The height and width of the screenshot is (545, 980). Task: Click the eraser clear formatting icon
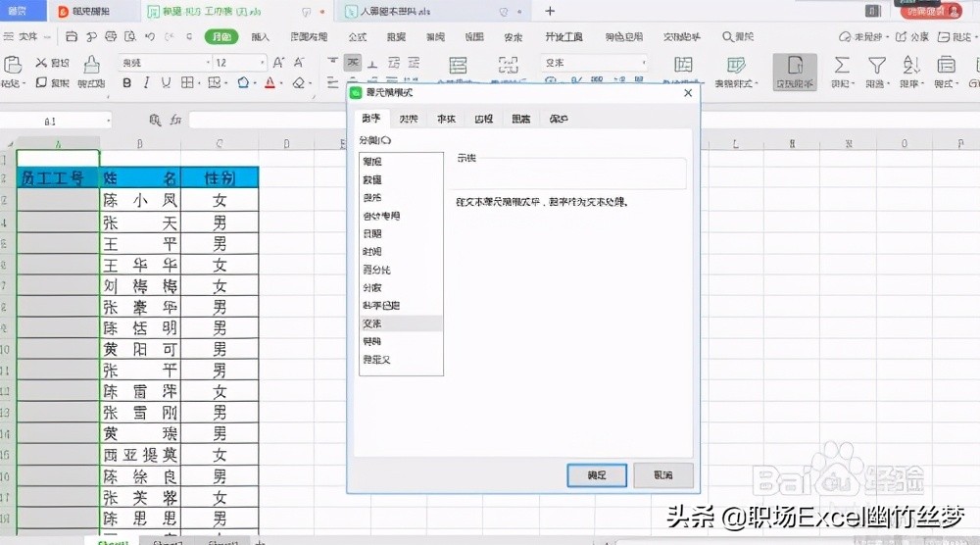pos(299,82)
